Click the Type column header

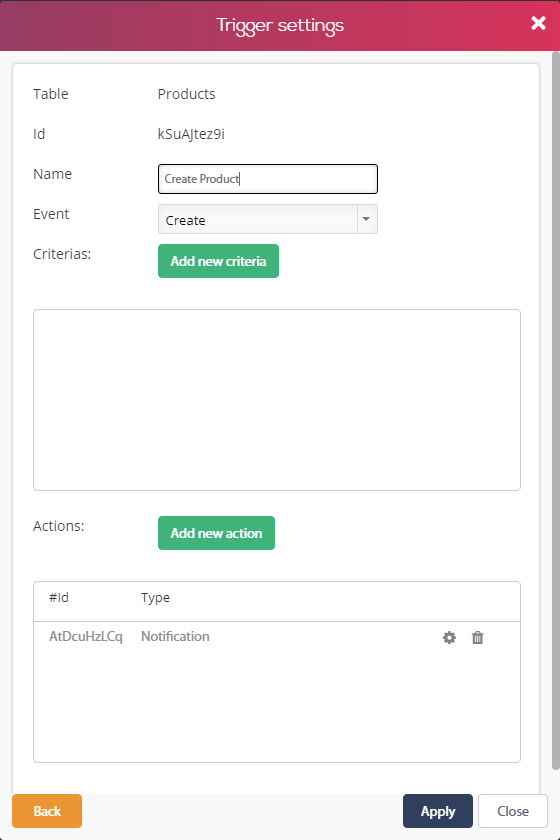coord(155,598)
